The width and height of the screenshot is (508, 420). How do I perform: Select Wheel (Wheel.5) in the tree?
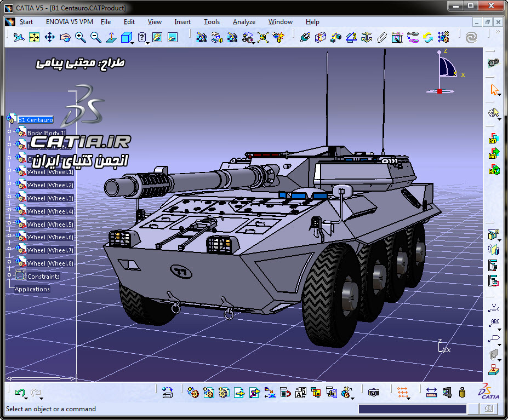pos(50,225)
